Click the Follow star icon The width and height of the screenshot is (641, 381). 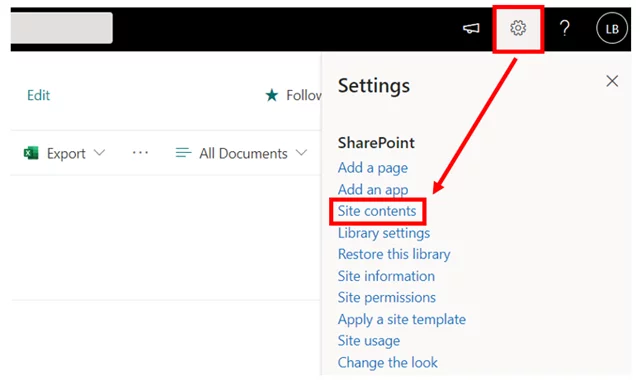pyautogui.click(x=271, y=95)
